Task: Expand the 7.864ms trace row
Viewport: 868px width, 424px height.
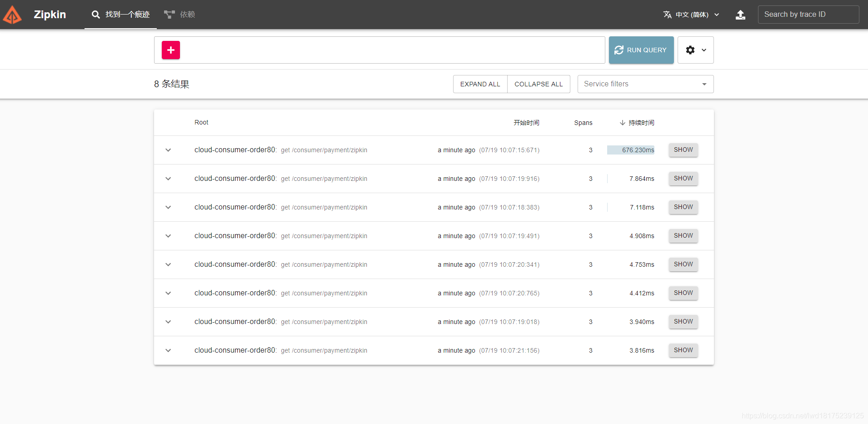Action: click(168, 179)
